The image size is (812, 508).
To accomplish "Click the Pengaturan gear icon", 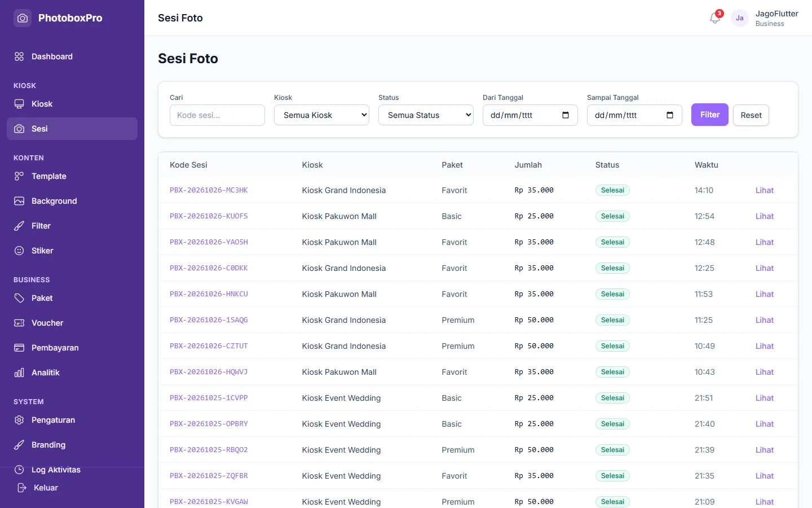I will [x=19, y=420].
